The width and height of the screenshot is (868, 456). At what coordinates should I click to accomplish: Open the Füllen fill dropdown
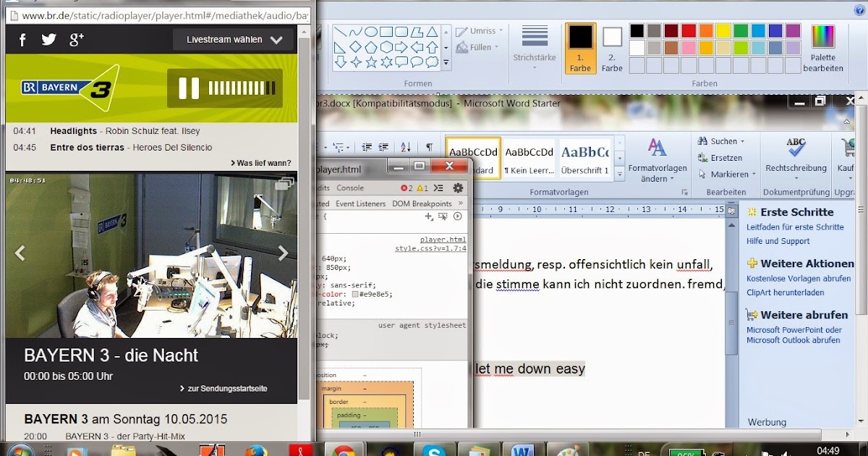click(478, 48)
